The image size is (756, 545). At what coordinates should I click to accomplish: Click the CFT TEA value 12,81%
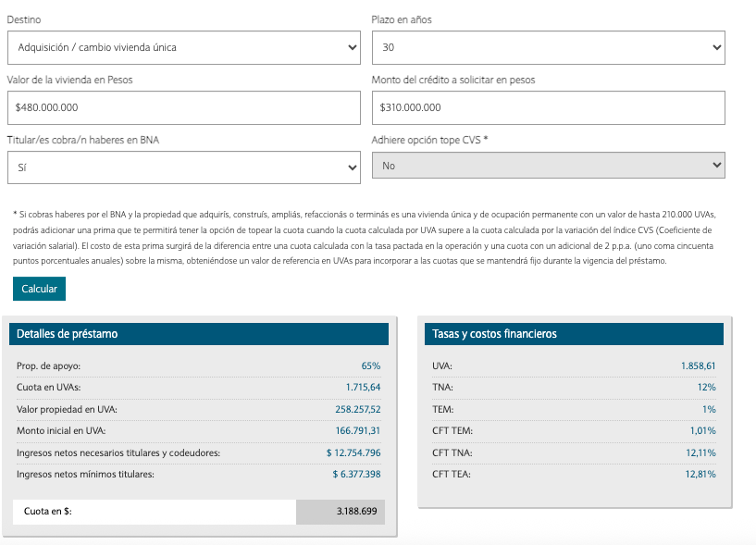tap(700, 474)
